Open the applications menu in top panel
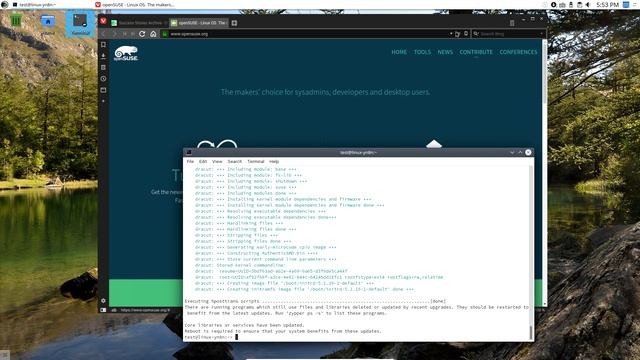Screen dimensions: 640x360 click(x=4, y=4)
